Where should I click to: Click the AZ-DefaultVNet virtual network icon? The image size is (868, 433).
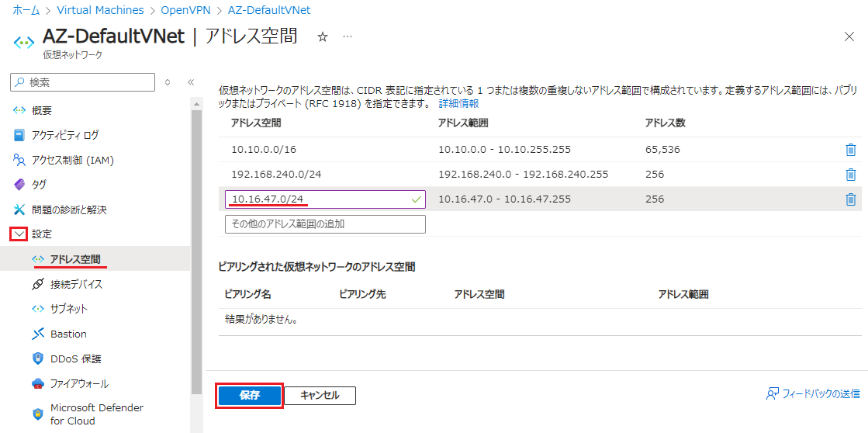[x=24, y=42]
